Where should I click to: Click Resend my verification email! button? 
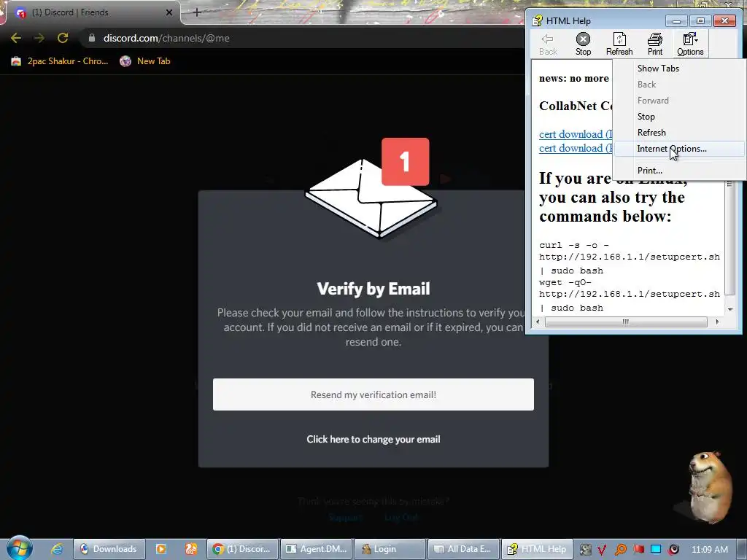click(373, 394)
